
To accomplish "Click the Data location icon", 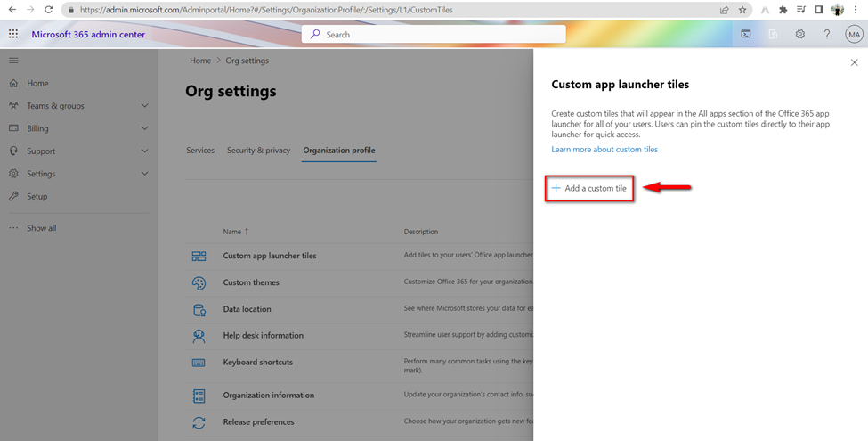I will pos(199,309).
